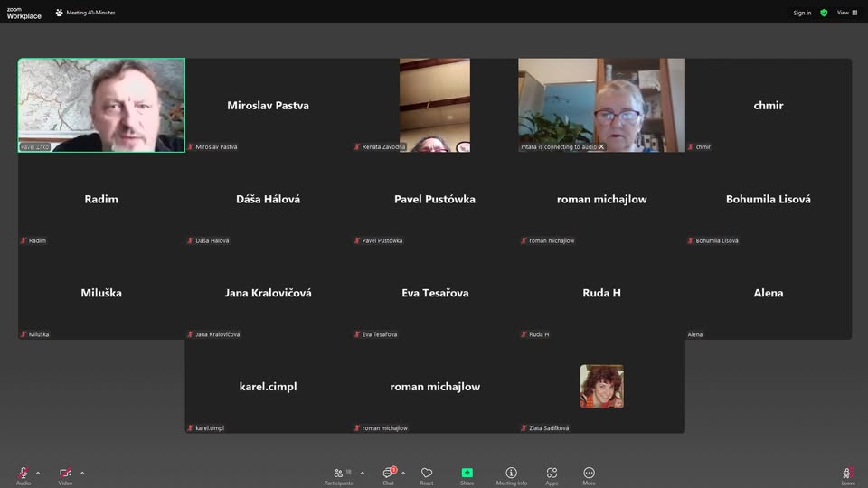Click Zlata Sadílková's profile picture tile
The width and height of the screenshot is (868, 488).
601,386
